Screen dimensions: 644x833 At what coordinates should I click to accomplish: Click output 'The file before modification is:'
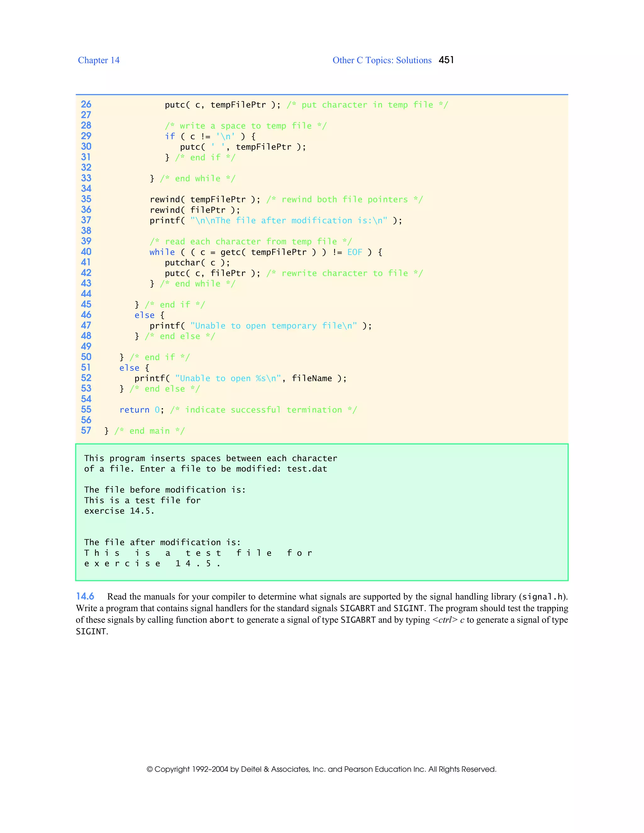[x=165, y=490]
